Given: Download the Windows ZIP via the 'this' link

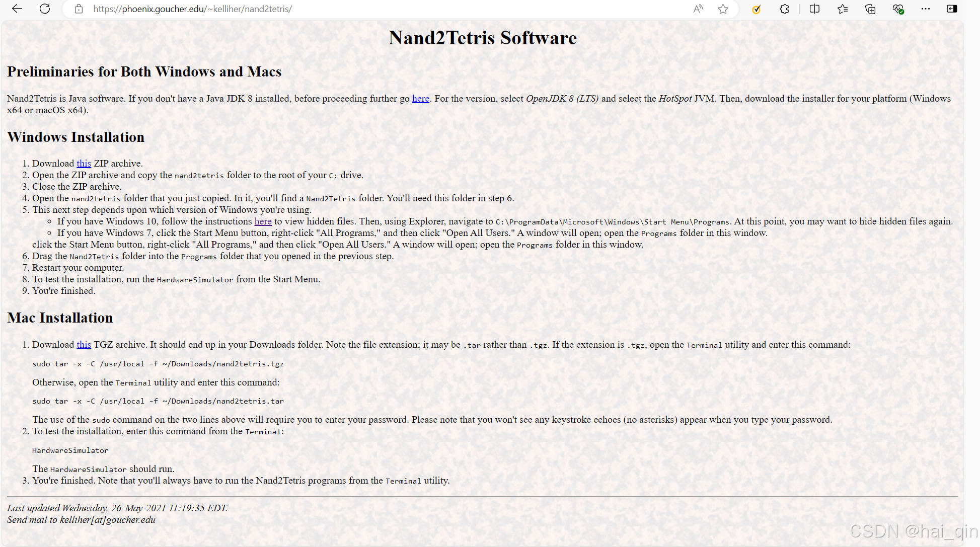Looking at the screenshot, I should coord(84,163).
